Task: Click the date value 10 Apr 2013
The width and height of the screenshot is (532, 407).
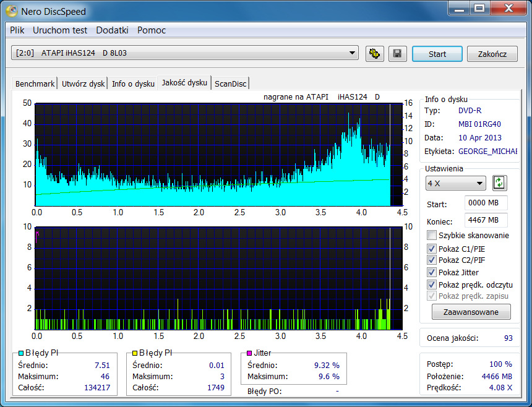Action: coord(480,138)
